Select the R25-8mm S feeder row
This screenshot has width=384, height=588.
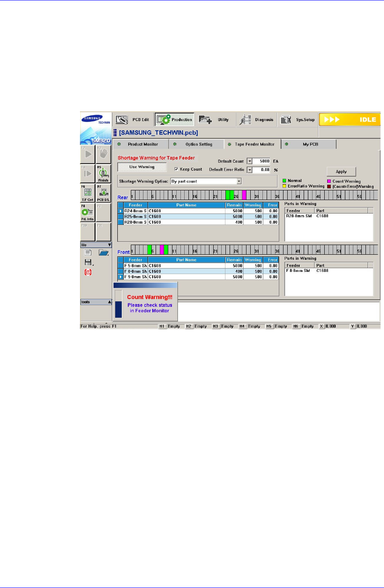[198, 216]
